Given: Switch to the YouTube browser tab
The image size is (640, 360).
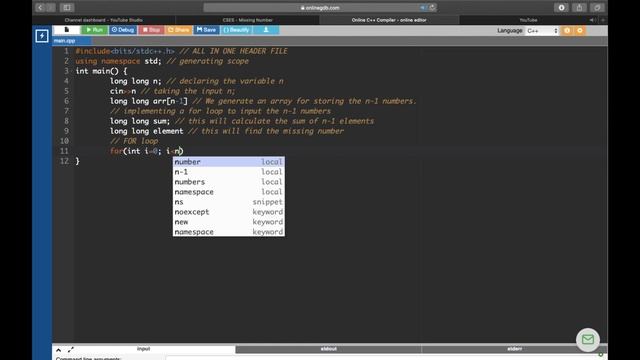Looking at the screenshot, I should point(528,20).
